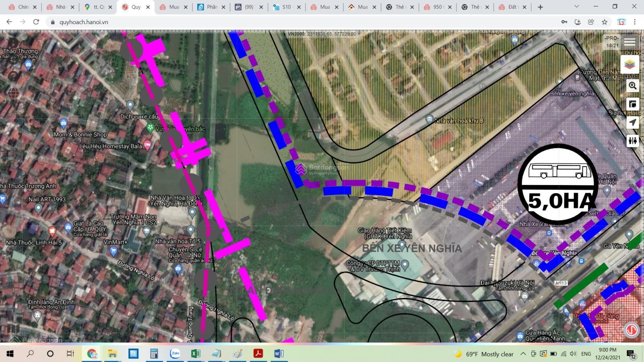The height and width of the screenshot is (362, 644).
Task: Open Zalo from the taskbar
Action: (x=175, y=354)
